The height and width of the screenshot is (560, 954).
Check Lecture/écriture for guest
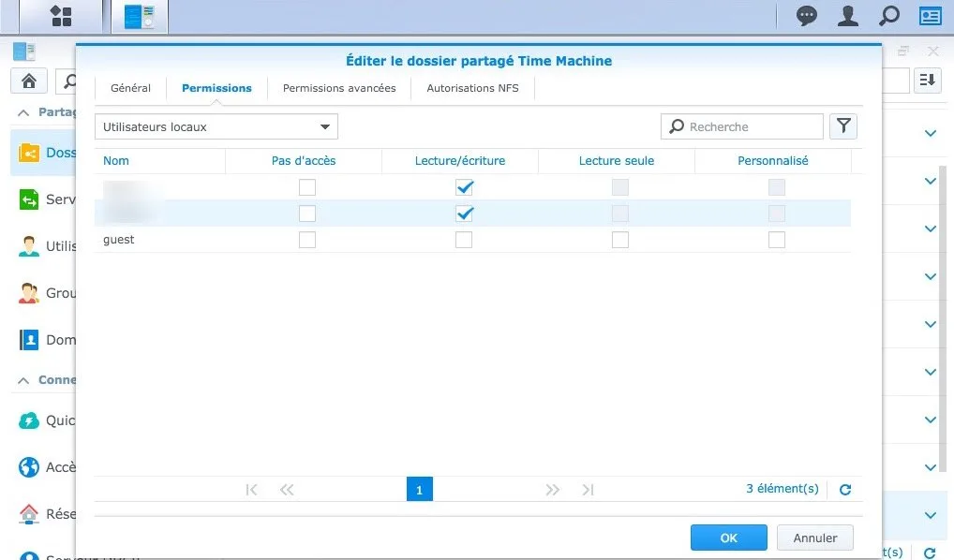464,240
